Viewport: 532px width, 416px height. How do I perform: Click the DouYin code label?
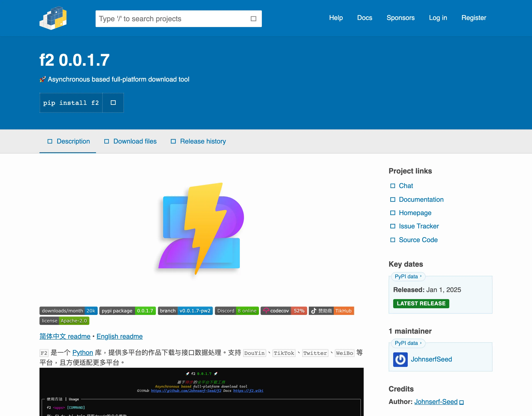point(254,353)
